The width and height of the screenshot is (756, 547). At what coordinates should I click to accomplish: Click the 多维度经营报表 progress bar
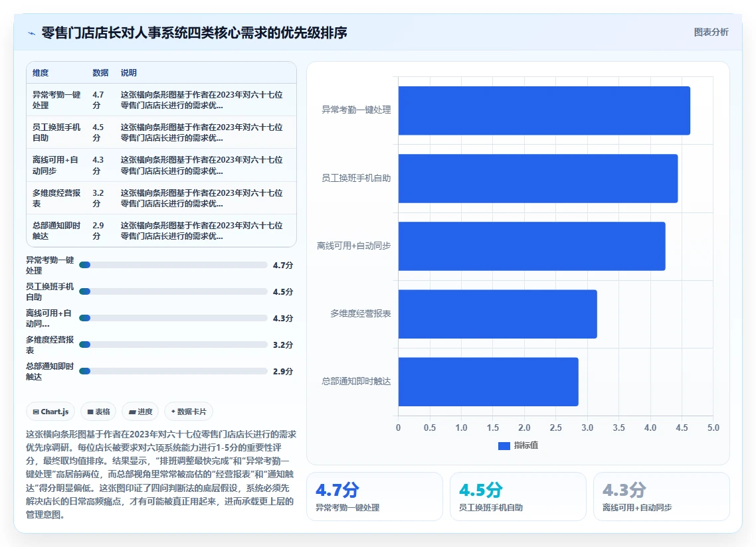[x=173, y=345]
